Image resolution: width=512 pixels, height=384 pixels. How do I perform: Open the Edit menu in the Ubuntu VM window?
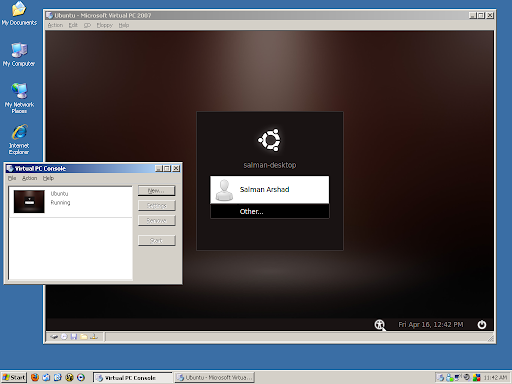pyautogui.click(x=73, y=25)
